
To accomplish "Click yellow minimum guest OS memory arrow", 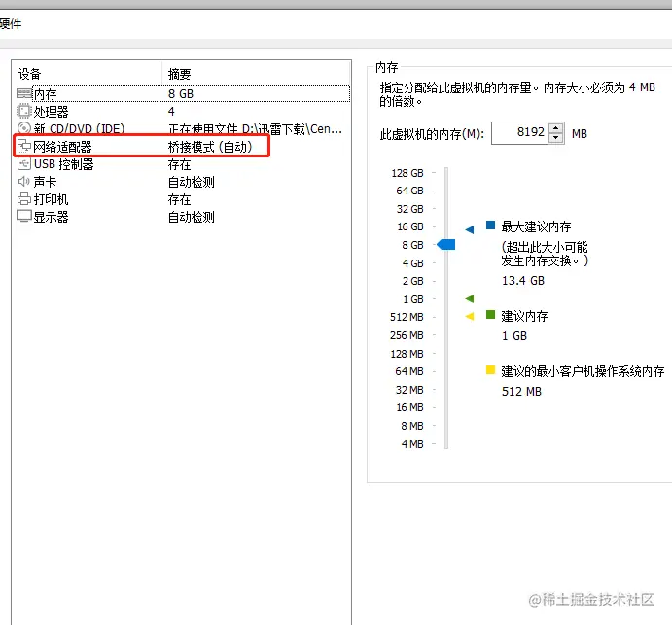I will click(470, 316).
